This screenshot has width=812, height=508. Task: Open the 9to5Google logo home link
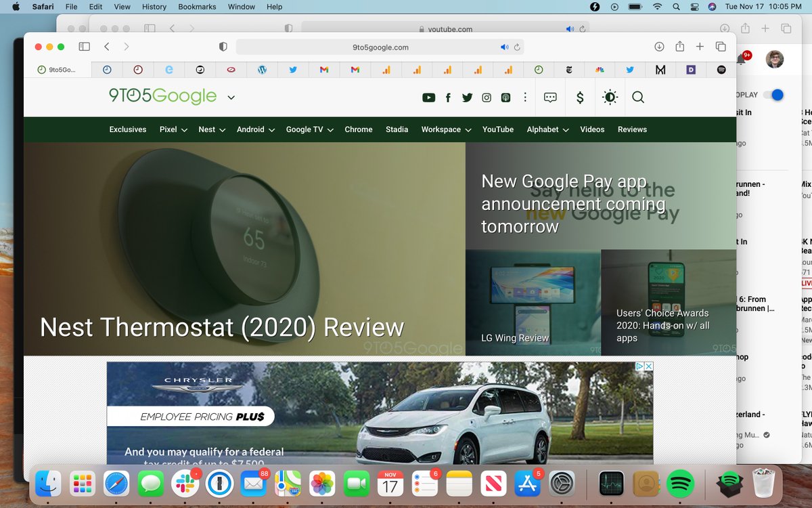[x=162, y=96]
